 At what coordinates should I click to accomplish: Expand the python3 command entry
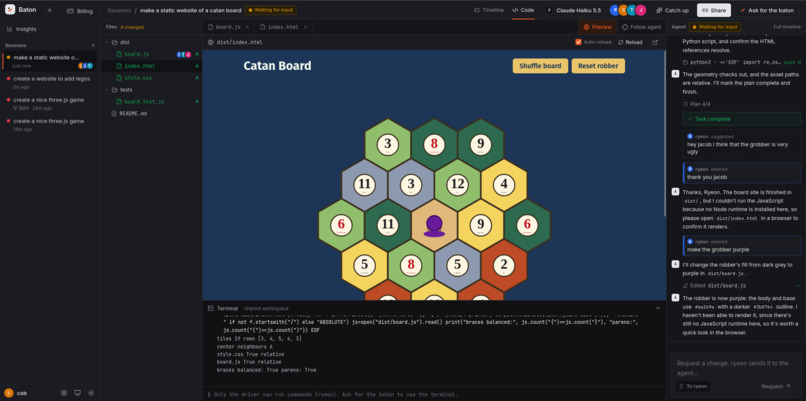[741, 62]
